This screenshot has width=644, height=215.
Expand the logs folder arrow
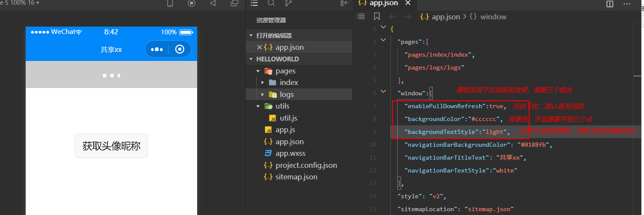pos(262,94)
